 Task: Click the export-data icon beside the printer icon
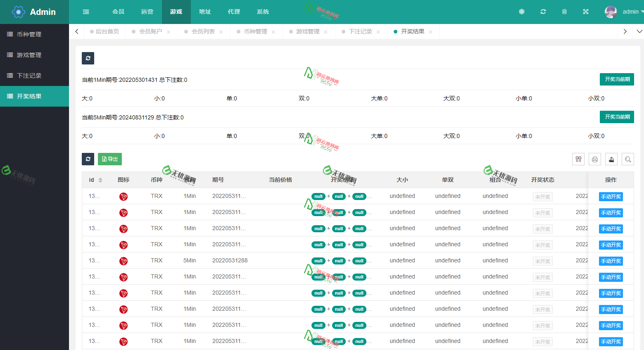[611, 159]
